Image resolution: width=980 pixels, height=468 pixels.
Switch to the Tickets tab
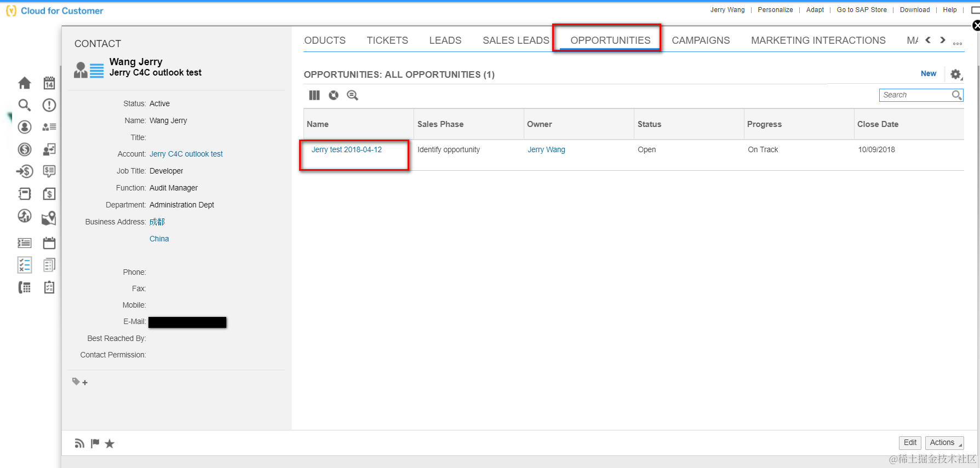(x=387, y=41)
